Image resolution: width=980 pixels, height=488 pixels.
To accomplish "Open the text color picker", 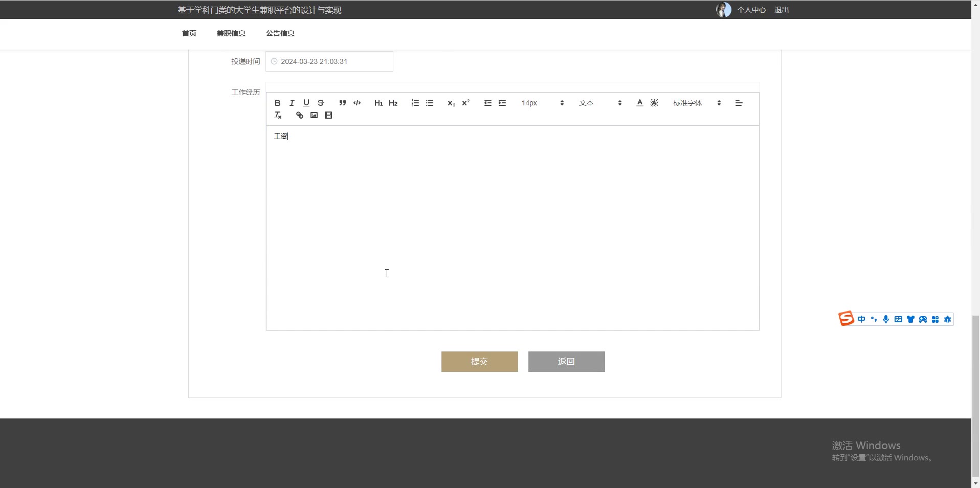I will [639, 103].
